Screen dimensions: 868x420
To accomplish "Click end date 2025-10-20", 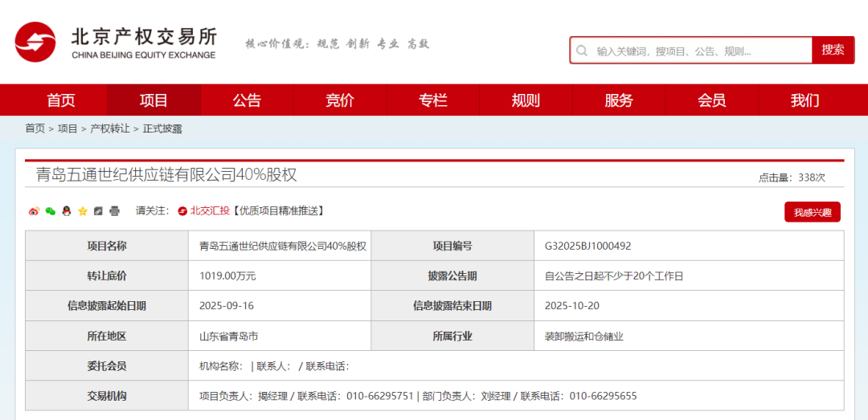I will [x=572, y=306].
